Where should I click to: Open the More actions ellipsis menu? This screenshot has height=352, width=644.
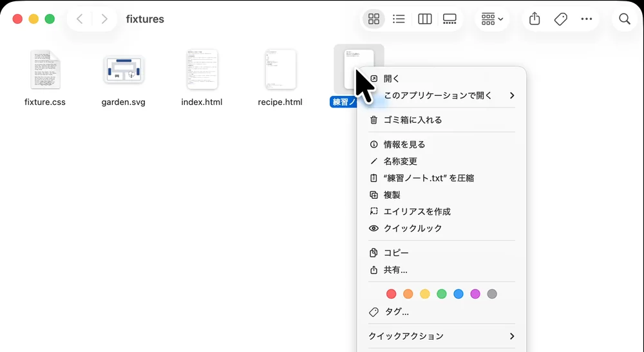587,19
